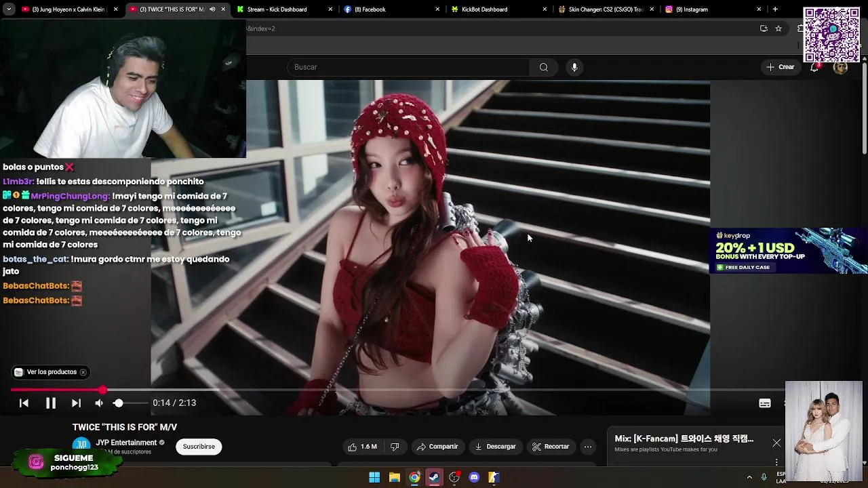Switch to the Facebook tab
This screenshot has height=488, width=868.
click(392, 9)
